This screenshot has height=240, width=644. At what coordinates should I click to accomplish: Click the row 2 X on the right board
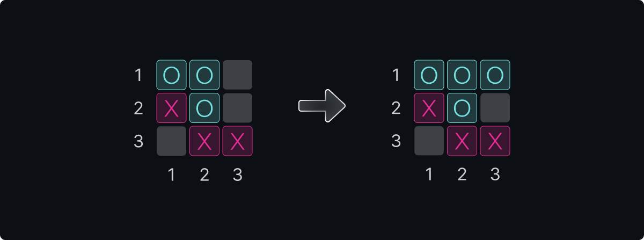(x=429, y=108)
